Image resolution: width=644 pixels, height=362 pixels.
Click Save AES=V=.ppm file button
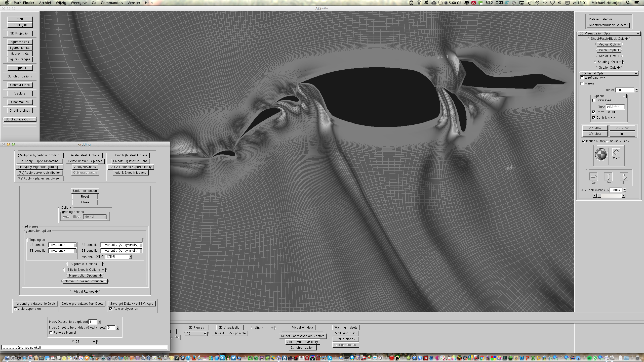click(x=230, y=334)
